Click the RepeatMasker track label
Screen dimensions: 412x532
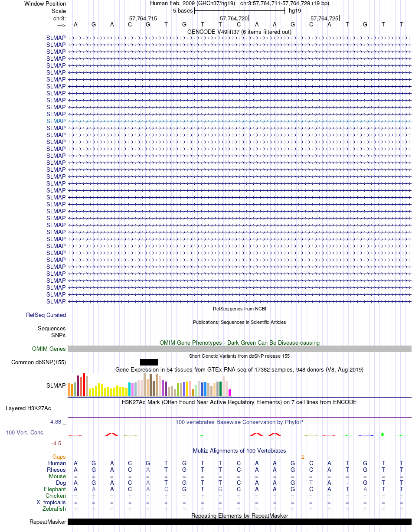point(48,522)
